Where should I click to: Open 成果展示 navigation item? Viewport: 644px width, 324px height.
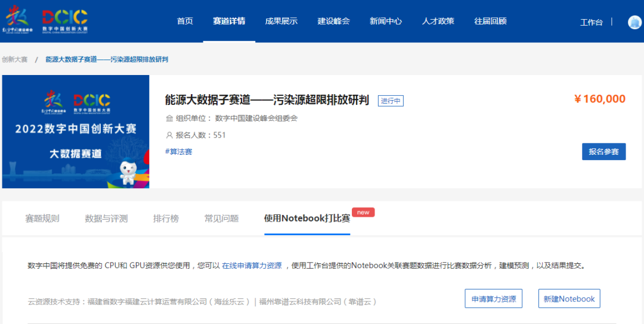pos(281,21)
